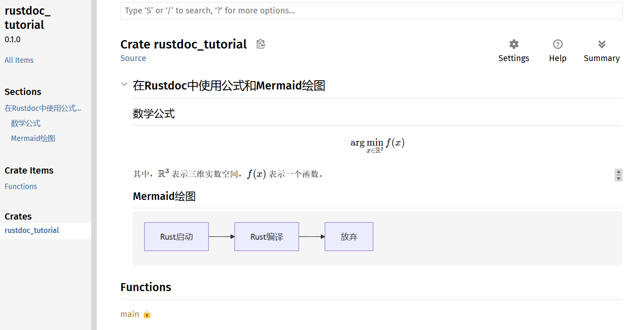Jump to 在Rustdoc中使用公式... sidebar section
This screenshot has height=330, width=644.
click(43, 108)
